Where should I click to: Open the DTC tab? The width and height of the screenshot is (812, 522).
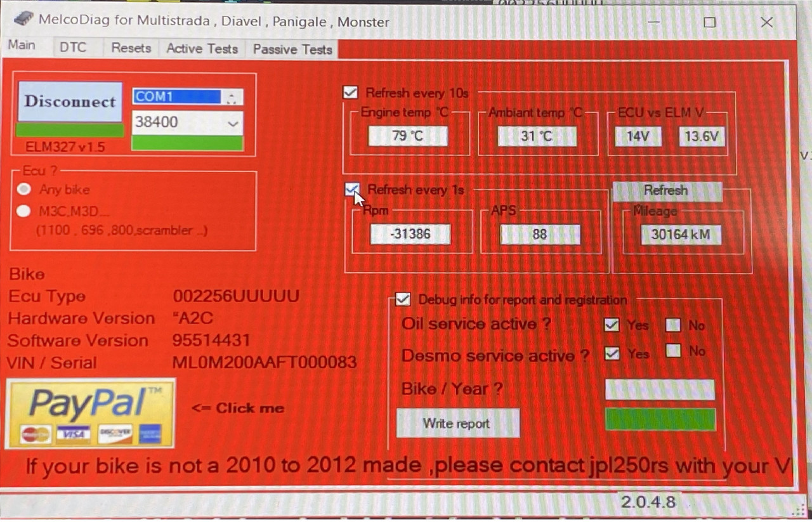(72, 48)
